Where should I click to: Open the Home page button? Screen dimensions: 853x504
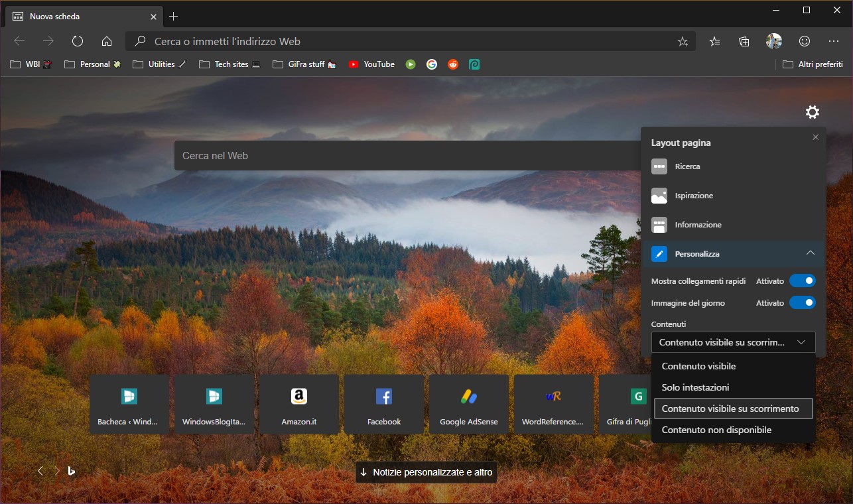coord(107,41)
